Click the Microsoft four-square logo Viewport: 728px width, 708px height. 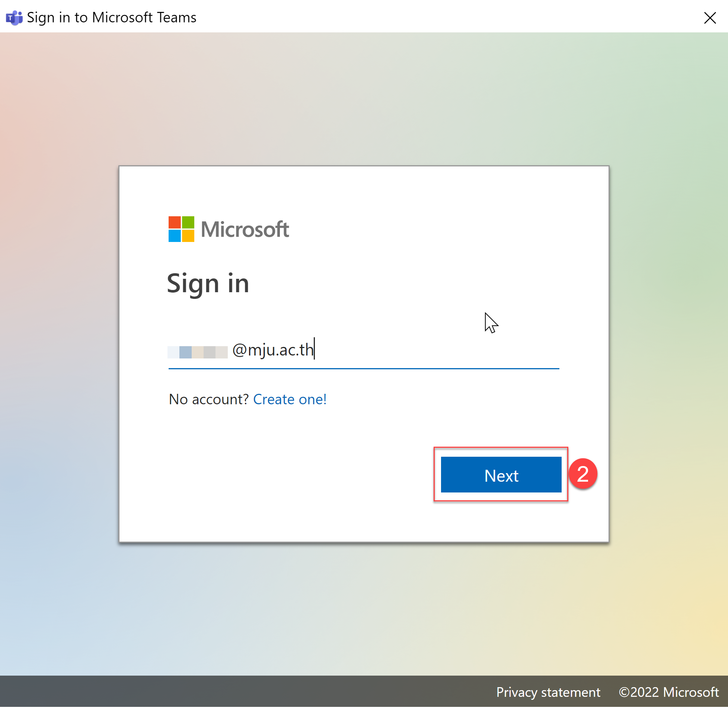pyautogui.click(x=181, y=229)
